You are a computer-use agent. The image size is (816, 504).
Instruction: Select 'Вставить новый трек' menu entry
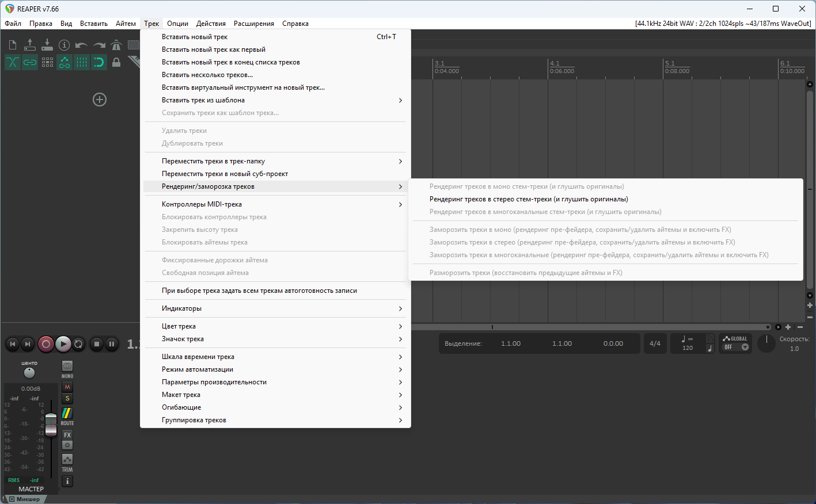click(x=275, y=37)
